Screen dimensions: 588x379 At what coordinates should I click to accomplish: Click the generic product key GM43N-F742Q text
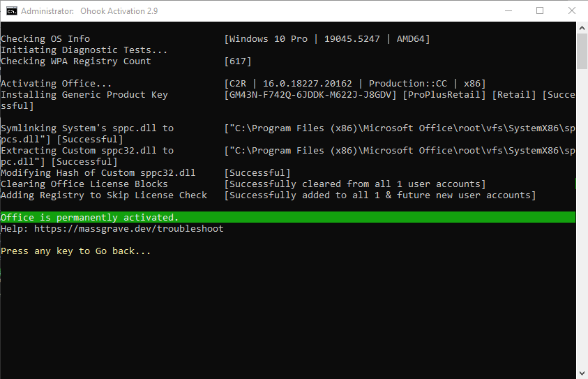click(310, 95)
